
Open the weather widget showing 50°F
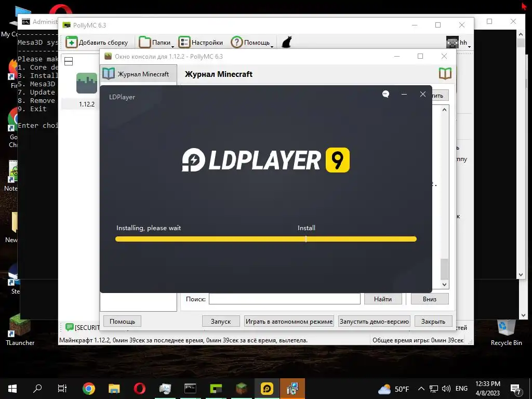pyautogui.click(x=394, y=389)
